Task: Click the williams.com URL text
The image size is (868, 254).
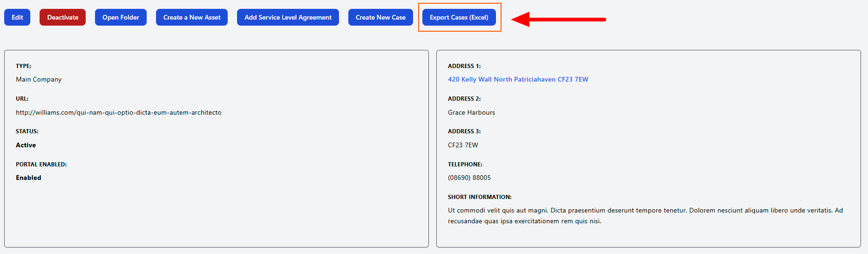Action: [x=118, y=112]
